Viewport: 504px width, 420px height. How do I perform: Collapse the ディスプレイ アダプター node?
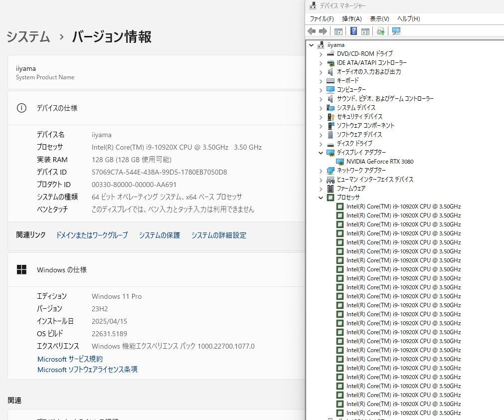coord(321,153)
